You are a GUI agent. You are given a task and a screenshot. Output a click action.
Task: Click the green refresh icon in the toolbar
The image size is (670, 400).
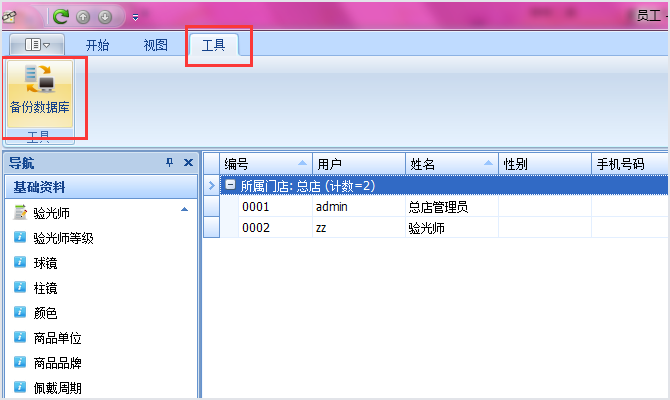[x=61, y=17]
